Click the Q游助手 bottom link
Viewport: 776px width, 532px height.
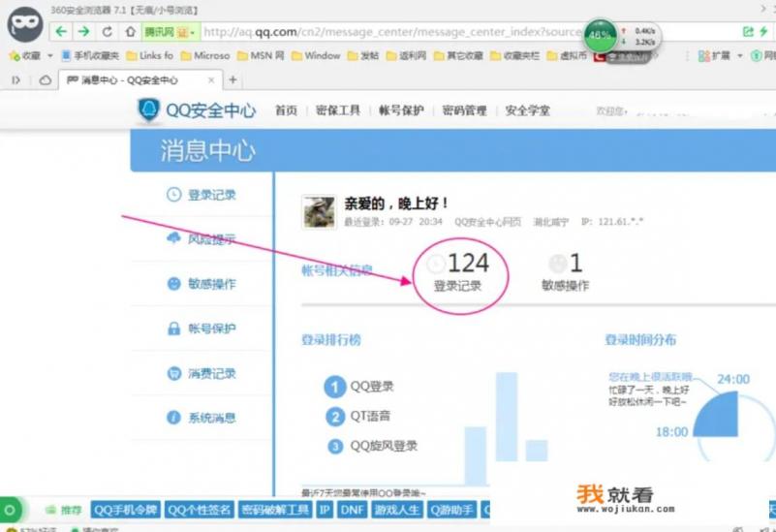pos(451,510)
